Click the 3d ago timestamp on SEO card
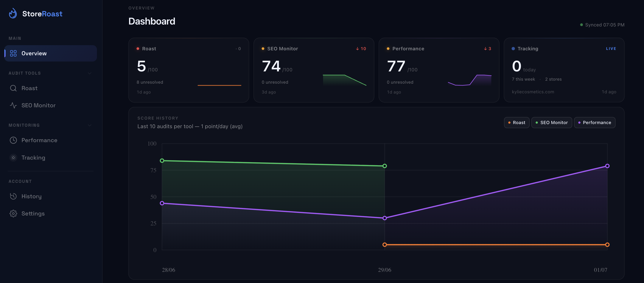Screen dimensions: 644x283 click(269, 92)
